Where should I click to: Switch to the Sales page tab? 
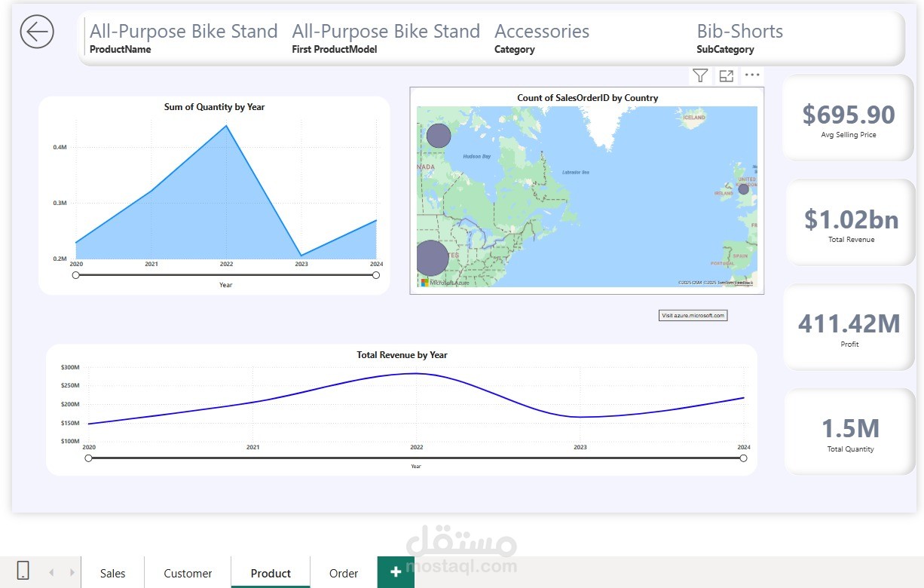[112, 573]
